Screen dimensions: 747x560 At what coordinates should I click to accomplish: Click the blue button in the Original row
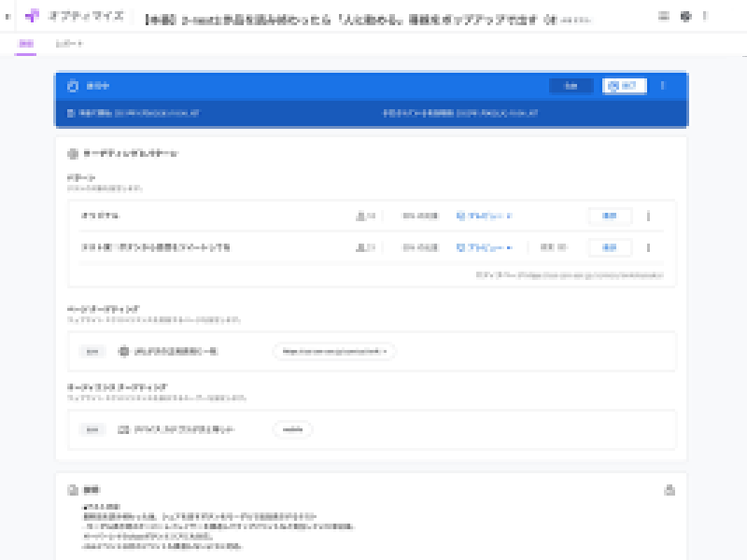(x=610, y=217)
